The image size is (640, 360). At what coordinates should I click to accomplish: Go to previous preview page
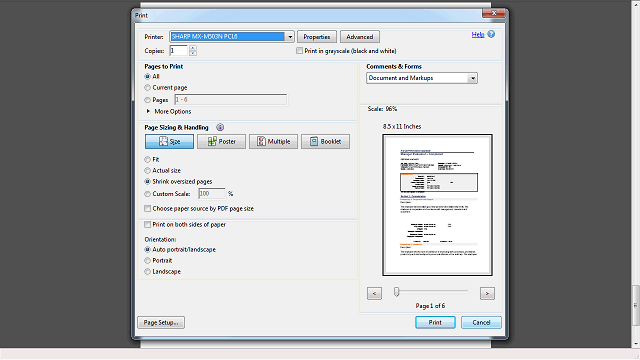coord(374,293)
